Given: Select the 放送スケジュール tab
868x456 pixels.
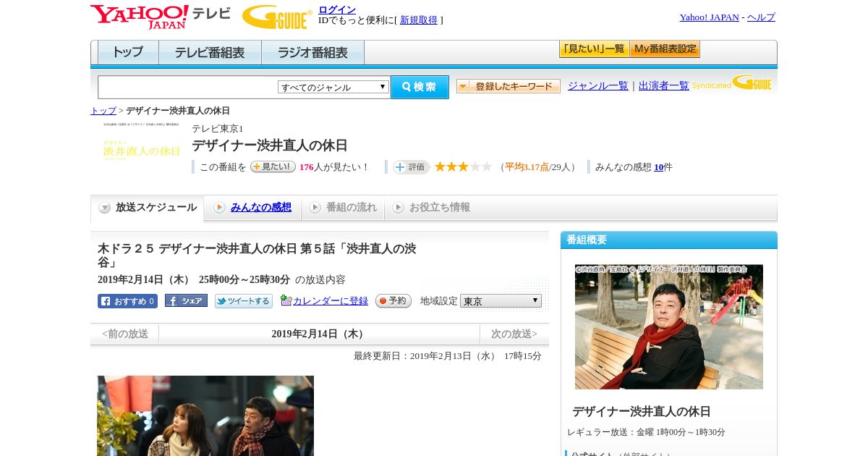Looking at the screenshot, I should click(x=147, y=208).
